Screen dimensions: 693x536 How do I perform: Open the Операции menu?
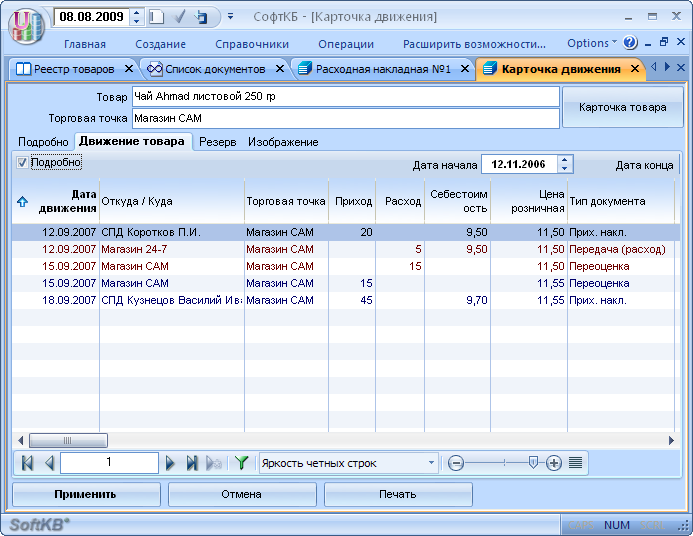[346, 44]
